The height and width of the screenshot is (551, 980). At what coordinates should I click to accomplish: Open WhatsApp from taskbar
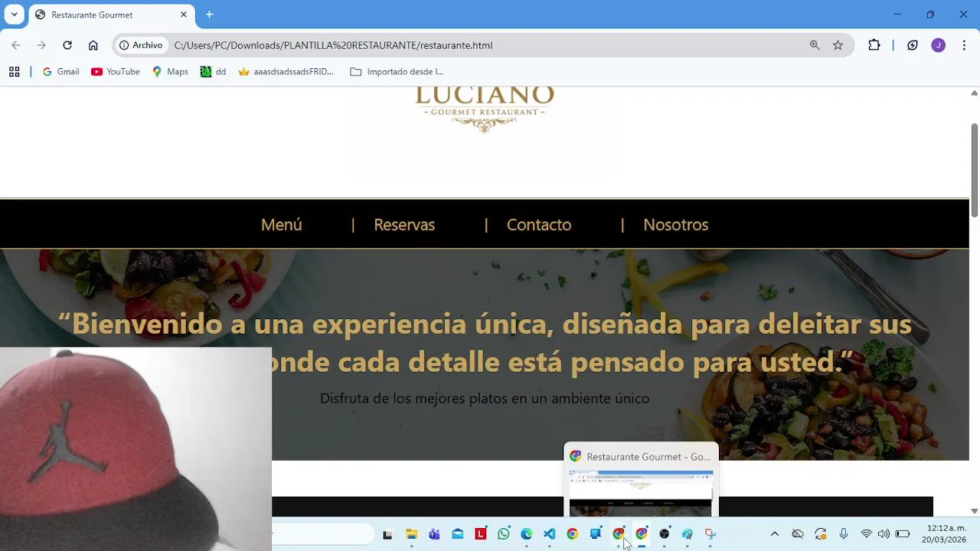[x=504, y=534]
